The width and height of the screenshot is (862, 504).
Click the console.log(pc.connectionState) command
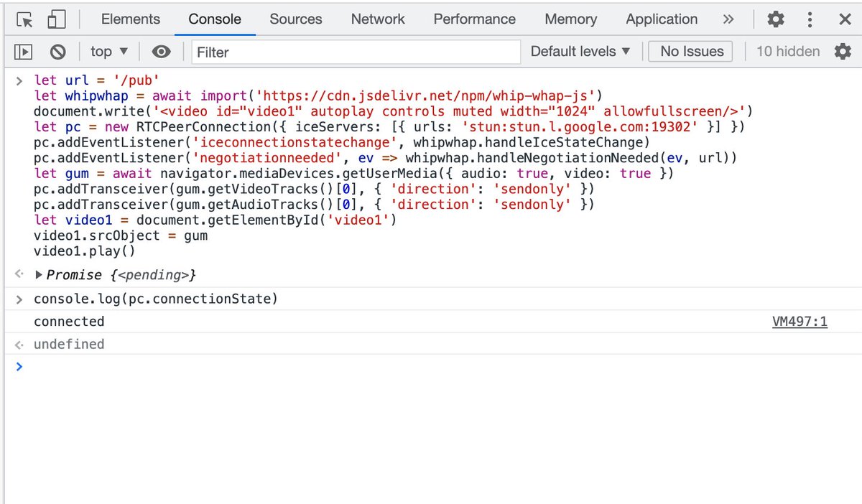(156, 299)
